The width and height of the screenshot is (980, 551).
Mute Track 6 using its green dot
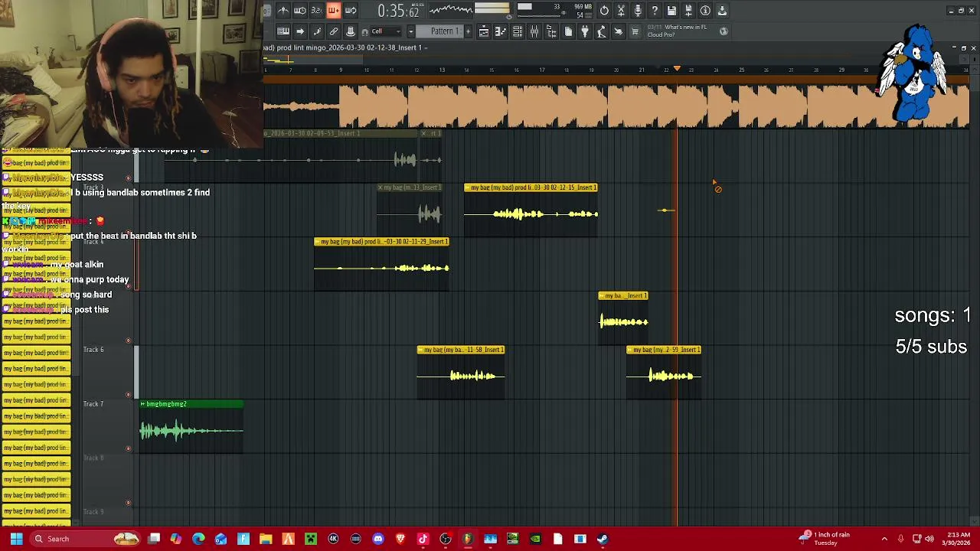[x=128, y=394]
